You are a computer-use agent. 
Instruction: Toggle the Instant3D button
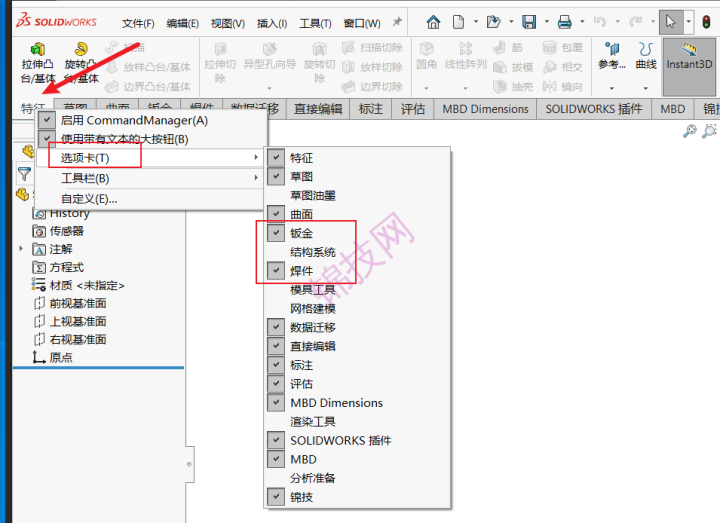[689, 67]
